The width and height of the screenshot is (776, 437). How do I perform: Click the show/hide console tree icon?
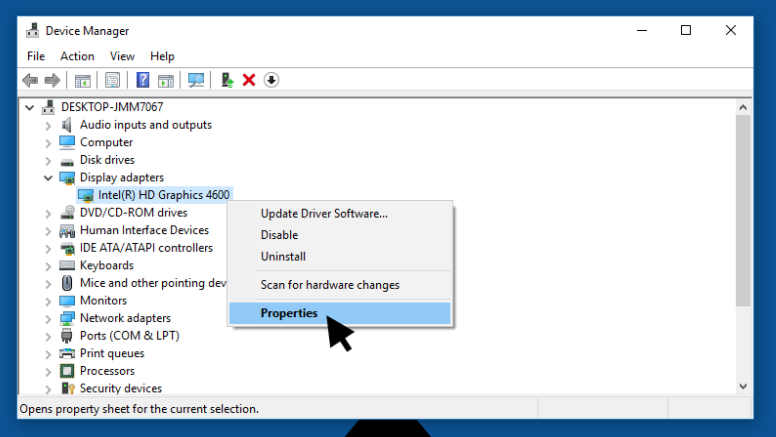(83, 80)
